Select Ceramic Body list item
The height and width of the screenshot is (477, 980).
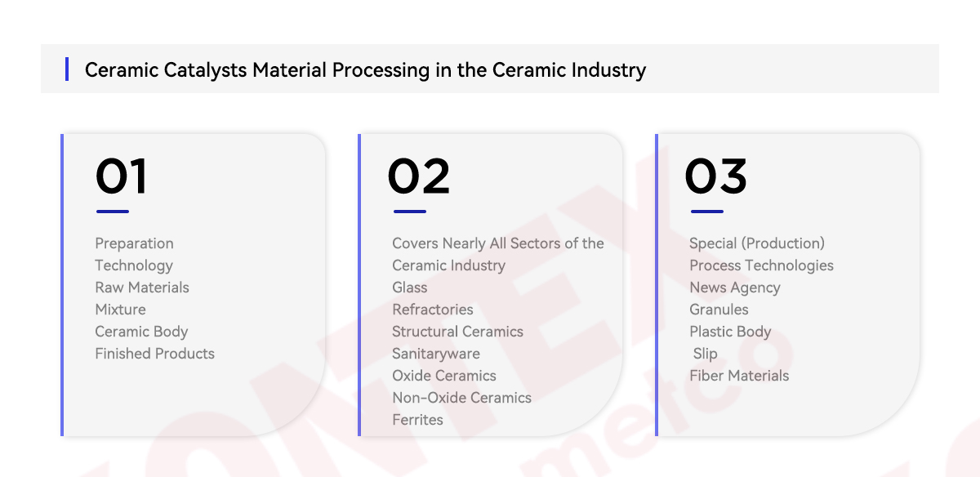(x=141, y=332)
